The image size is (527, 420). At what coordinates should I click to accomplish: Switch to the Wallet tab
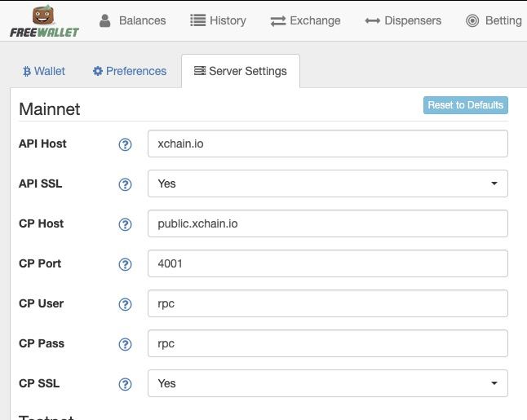[x=44, y=71]
